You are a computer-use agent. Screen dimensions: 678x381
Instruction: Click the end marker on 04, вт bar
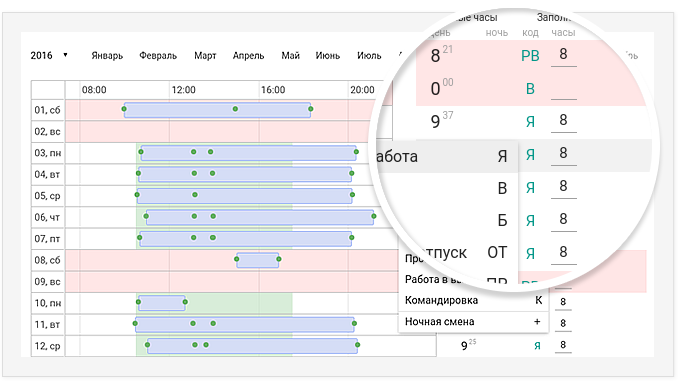pyautogui.click(x=352, y=173)
